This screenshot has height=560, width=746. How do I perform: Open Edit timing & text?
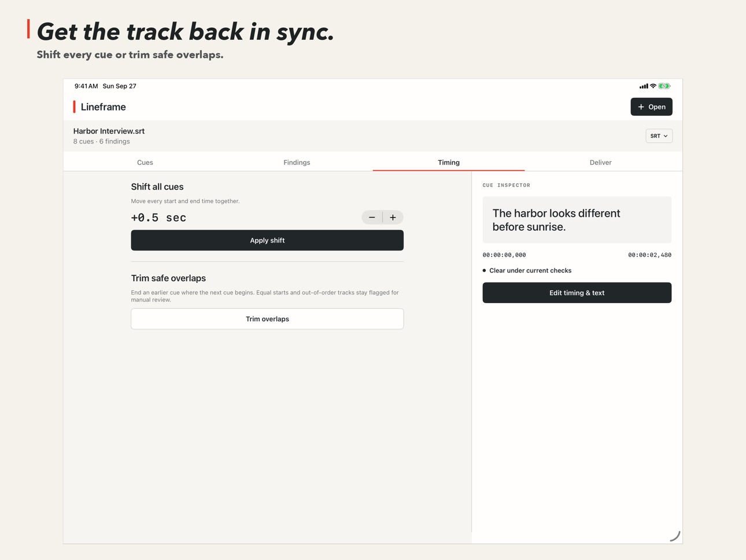coord(577,293)
